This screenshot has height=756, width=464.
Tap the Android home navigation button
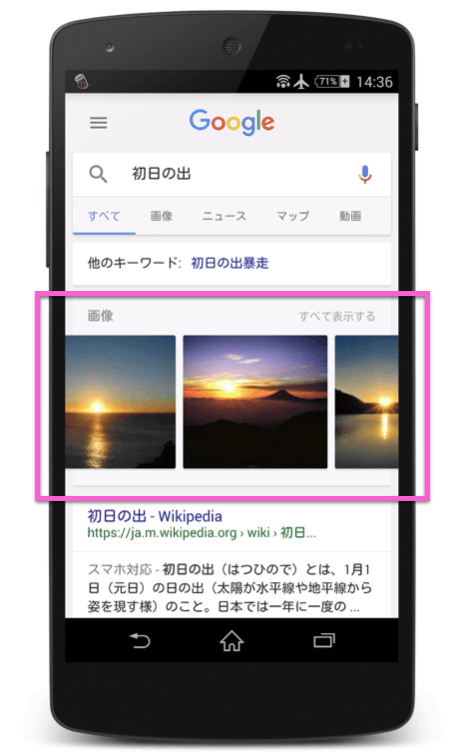point(232,641)
